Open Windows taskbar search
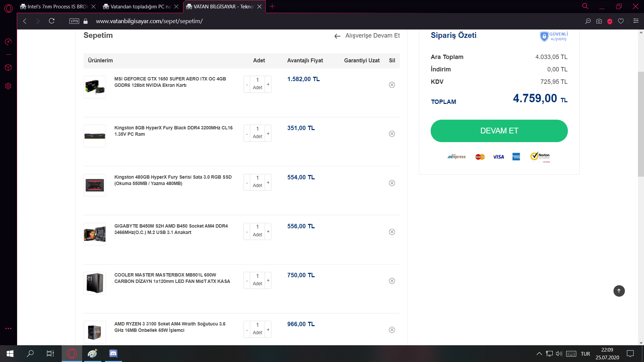The height and width of the screenshot is (362, 644). [x=30, y=354]
